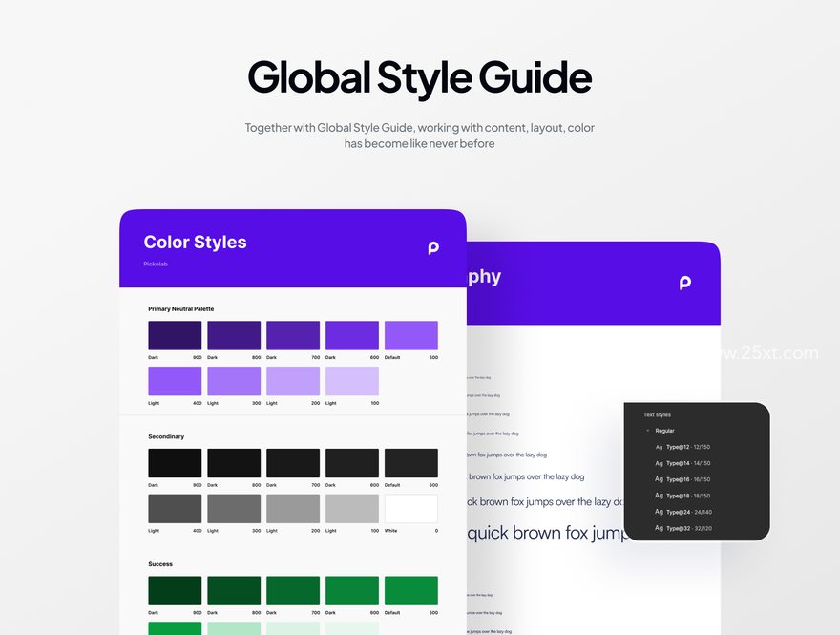Click the Success section label

(160, 563)
